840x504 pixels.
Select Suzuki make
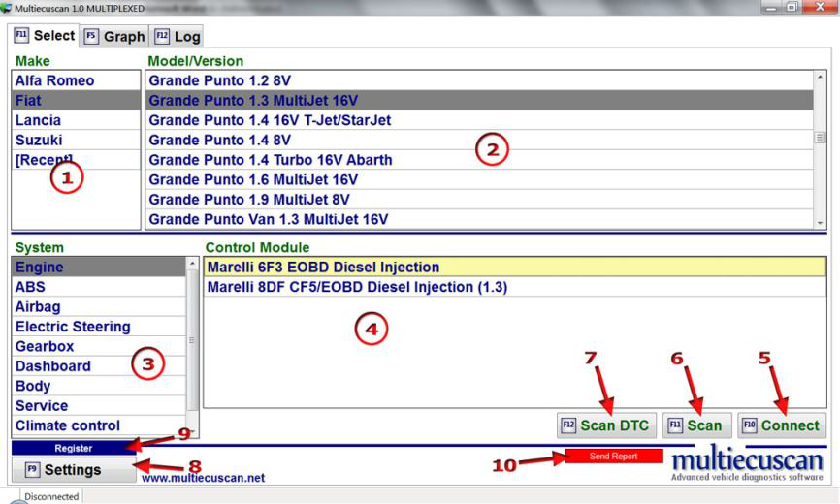coord(38,140)
